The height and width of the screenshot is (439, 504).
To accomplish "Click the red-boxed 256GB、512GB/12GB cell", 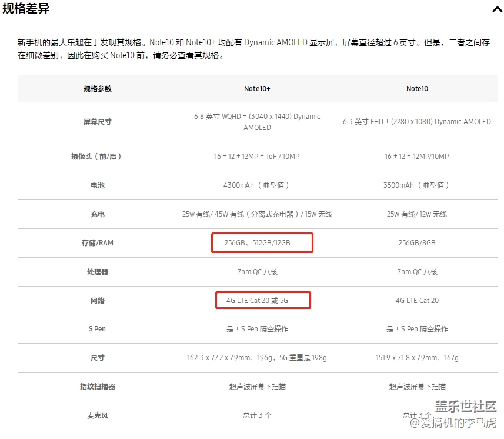I will (x=262, y=242).
